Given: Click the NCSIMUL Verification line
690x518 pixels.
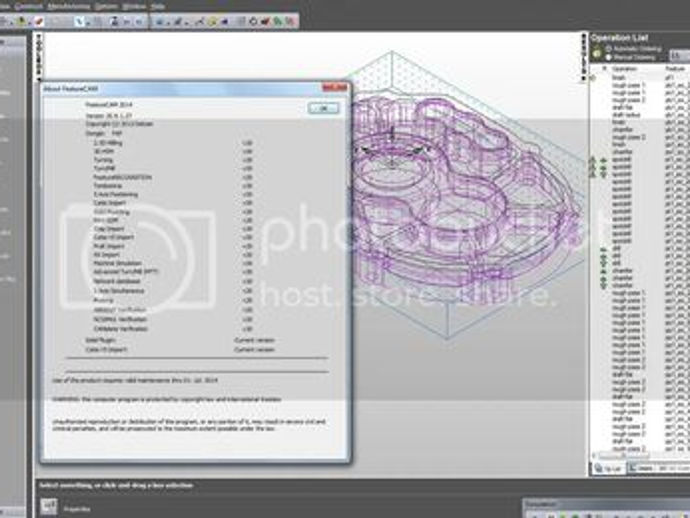Looking at the screenshot, I should click(x=120, y=319).
